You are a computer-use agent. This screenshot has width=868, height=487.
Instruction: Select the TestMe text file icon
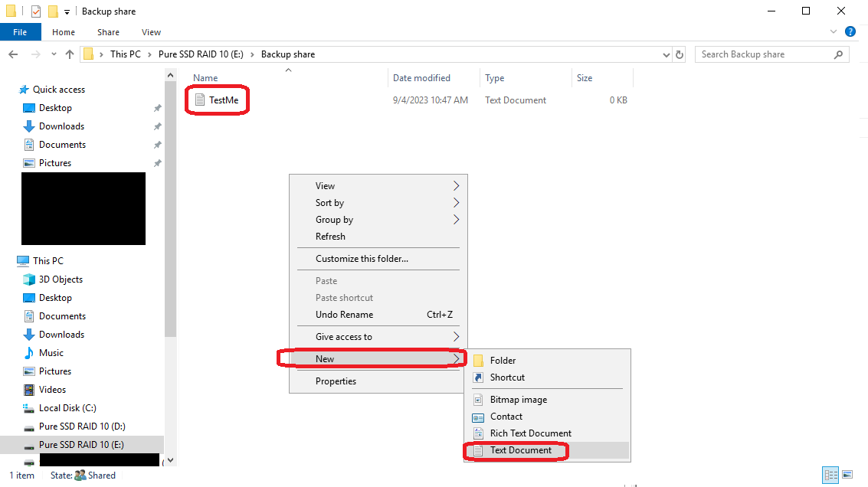click(200, 100)
